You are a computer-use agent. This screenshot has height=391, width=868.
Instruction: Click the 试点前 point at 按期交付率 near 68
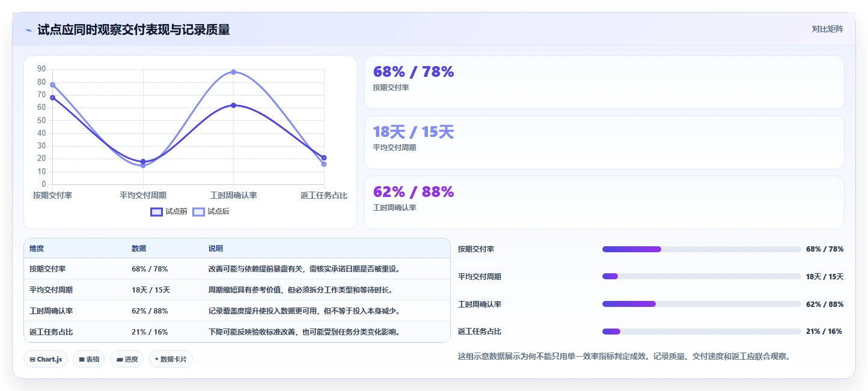click(52, 98)
